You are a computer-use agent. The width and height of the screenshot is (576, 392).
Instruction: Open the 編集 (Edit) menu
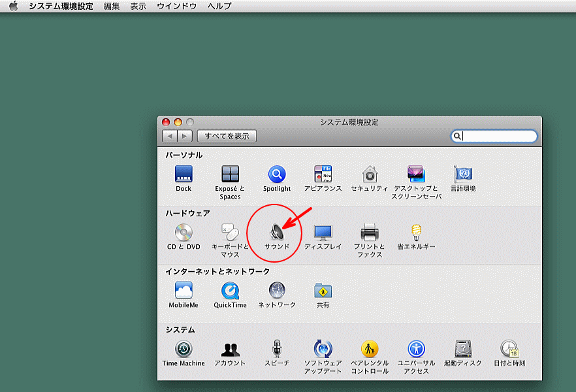112,6
